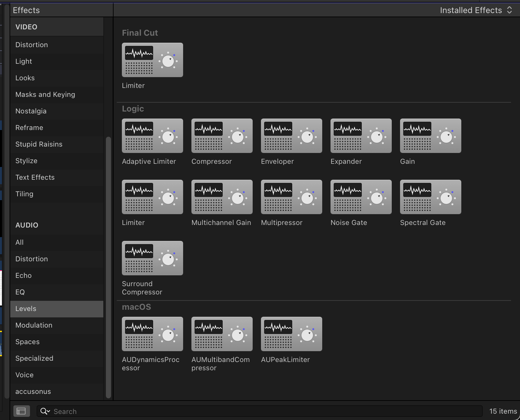Click the Adaptive Limiter label text
This screenshot has width=520, height=420.
pos(149,162)
